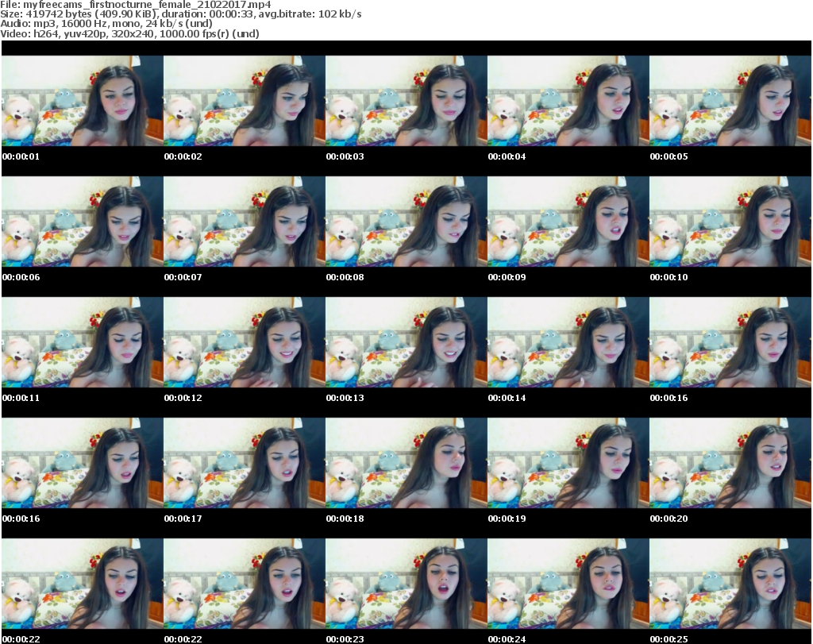Image resolution: width=813 pixels, height=644 pixels.
Task: Select the 'Video: h264, yuv420p' info line
Action: click(129, 33)
